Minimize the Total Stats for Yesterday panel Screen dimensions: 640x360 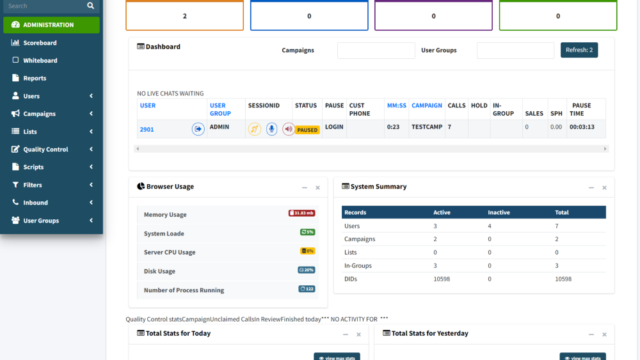pos(591,335)
